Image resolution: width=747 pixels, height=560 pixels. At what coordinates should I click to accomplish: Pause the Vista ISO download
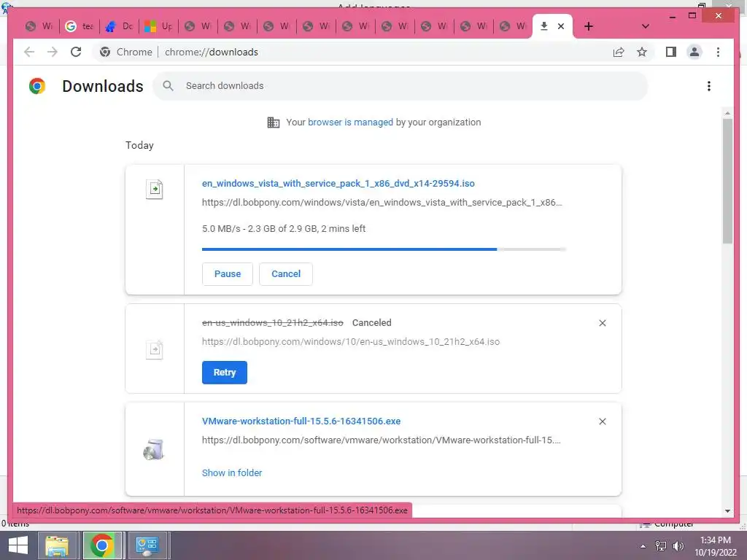228,274
